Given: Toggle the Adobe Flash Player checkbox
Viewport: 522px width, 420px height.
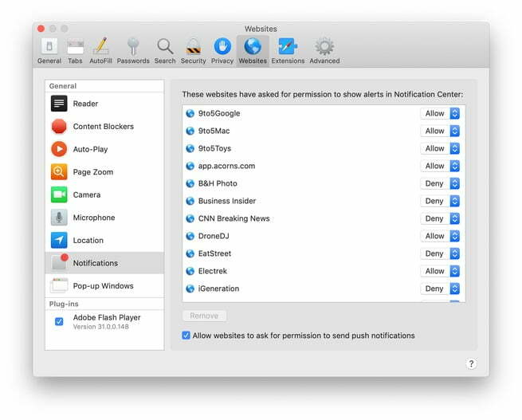Looking at the screenshot, I should tap(59, 321).
